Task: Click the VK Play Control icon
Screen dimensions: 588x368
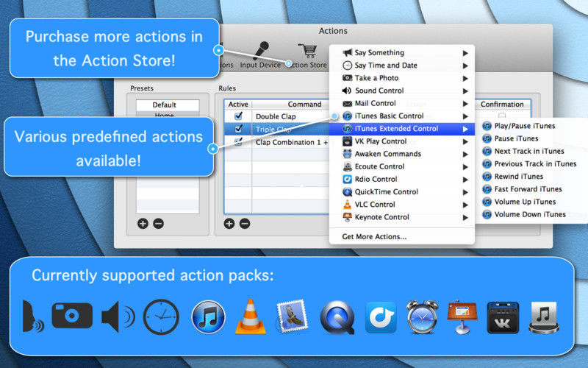Action: [x=347, y=141]
